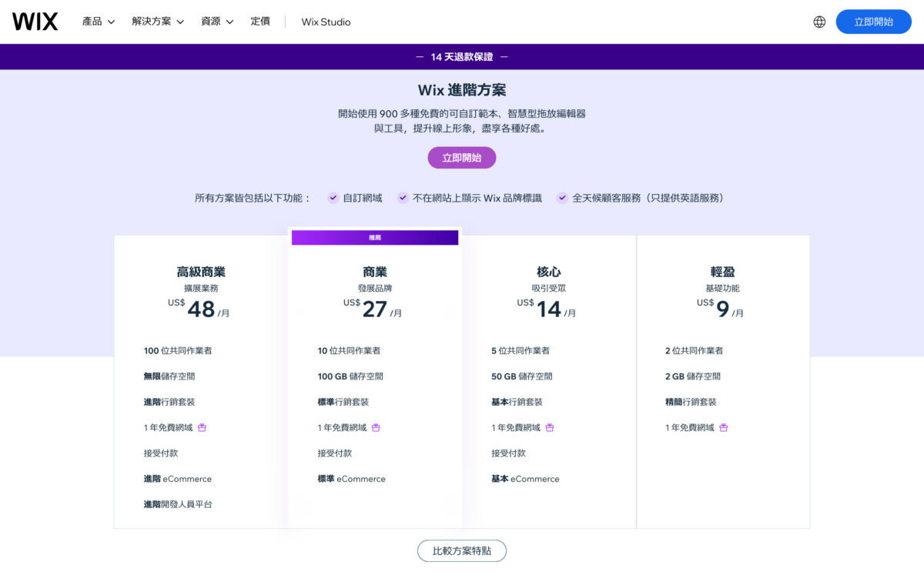The height and width of the screenshot is (575, 924).
Task: Click 基本 eCommerce feature
Action: [526, 479]
